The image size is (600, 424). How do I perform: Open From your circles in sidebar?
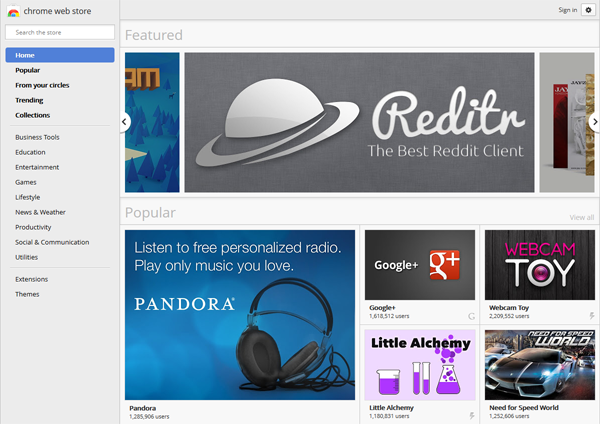click(42, 85)
